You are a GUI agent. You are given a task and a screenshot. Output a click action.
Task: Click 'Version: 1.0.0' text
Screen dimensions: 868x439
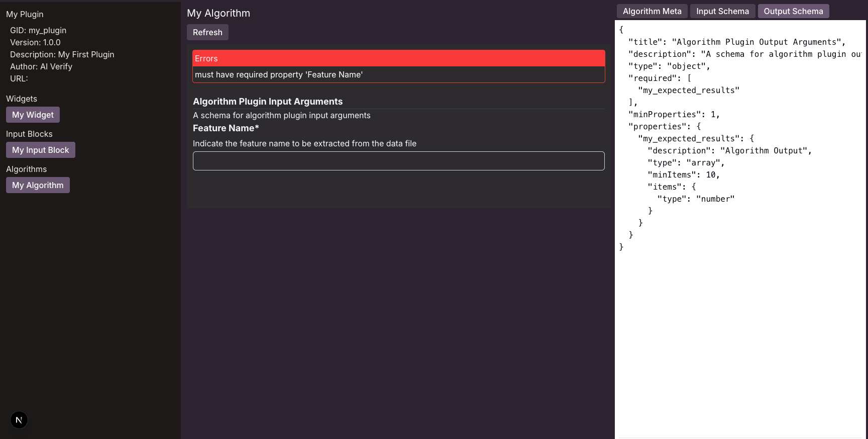pos(35,42)
